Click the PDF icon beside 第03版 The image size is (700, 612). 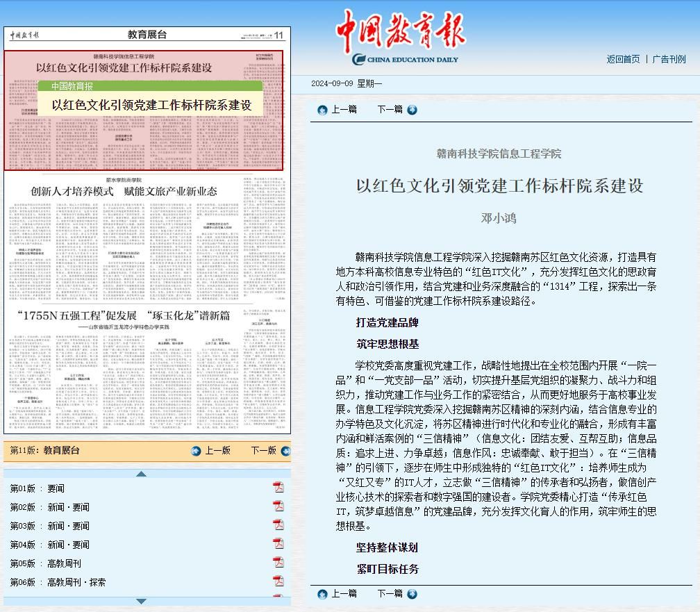pyautogui.click(x=278, y=525)
